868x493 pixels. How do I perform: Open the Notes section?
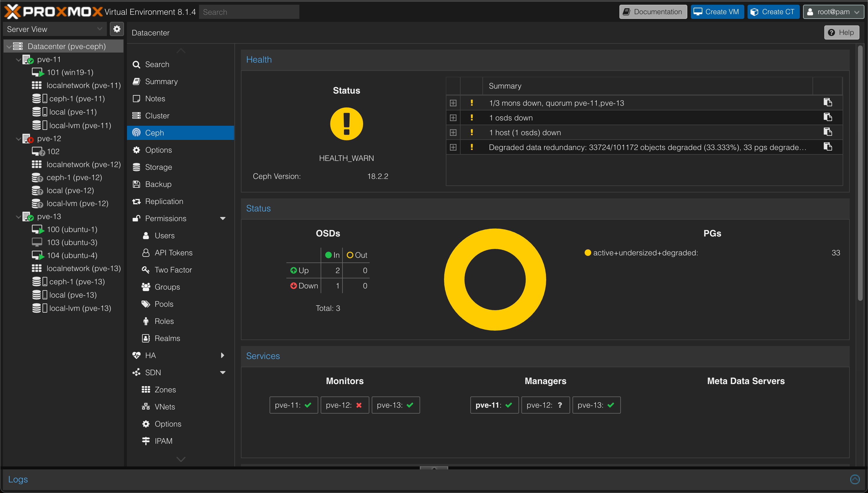point(180,99)
